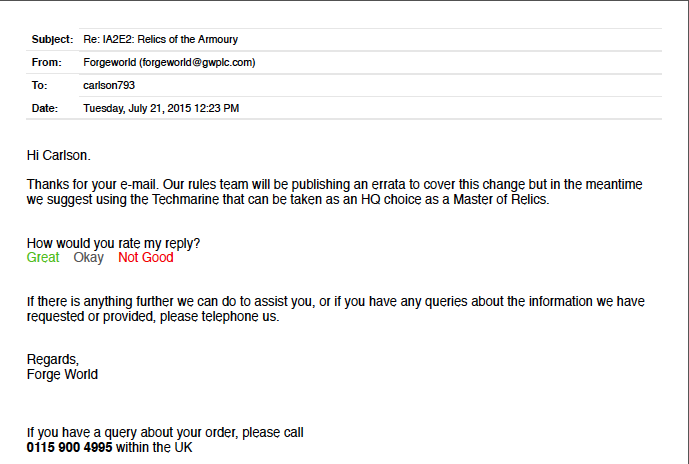
Task: Rate the reply as Okay
Action: point(88,257)
